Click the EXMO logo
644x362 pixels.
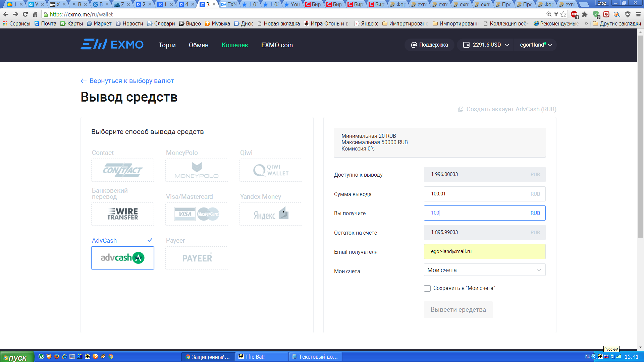[112, 45]
